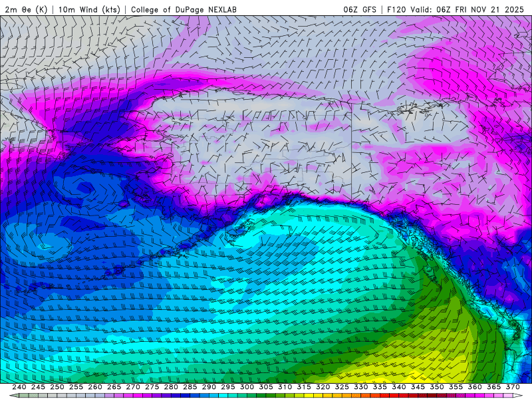Click the 295 value on the color scale
This screenshot has width=532, height=399.
tap(228, 387)
